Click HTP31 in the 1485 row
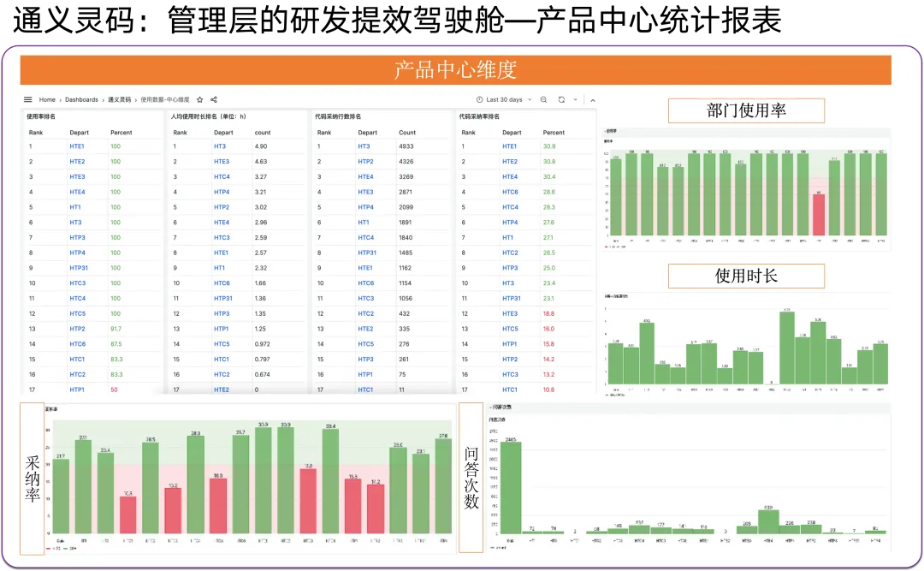This screenshot has height=571, width=924. coord(367,253)
